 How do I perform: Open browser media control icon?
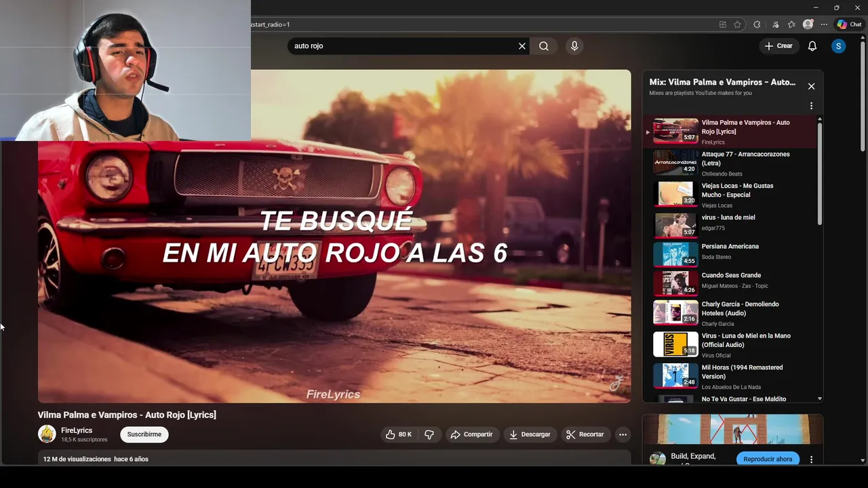(x=775, y=24)
